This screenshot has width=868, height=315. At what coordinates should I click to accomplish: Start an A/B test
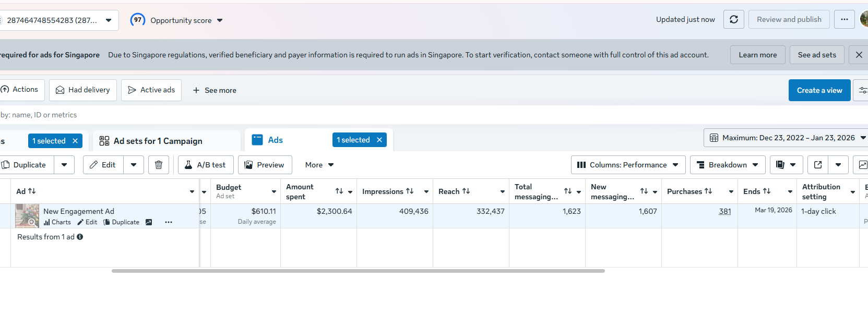tap(206, 165)
